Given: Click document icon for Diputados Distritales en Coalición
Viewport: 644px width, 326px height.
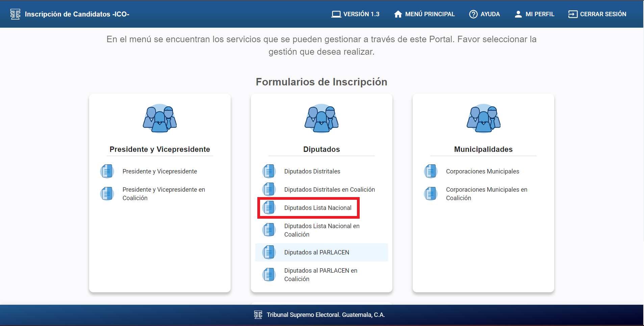Looking at the screenshot, I should [269, 189].
